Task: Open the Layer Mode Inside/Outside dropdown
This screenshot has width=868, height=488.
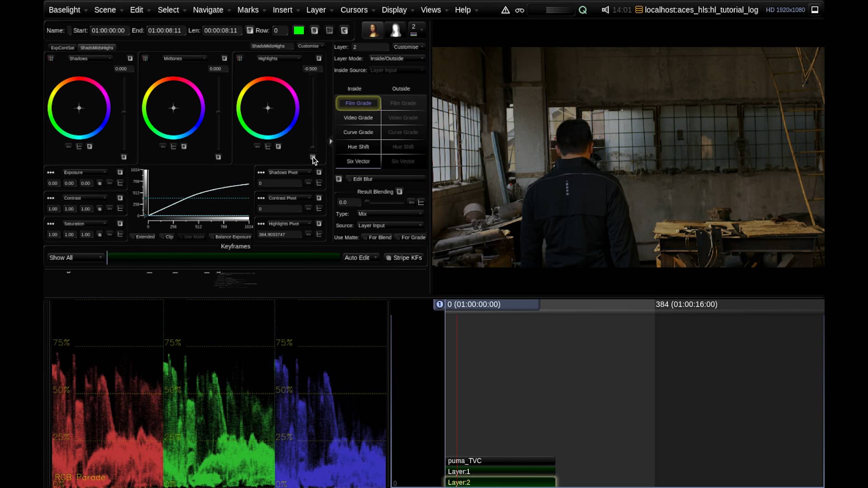Action: [396, 58]
